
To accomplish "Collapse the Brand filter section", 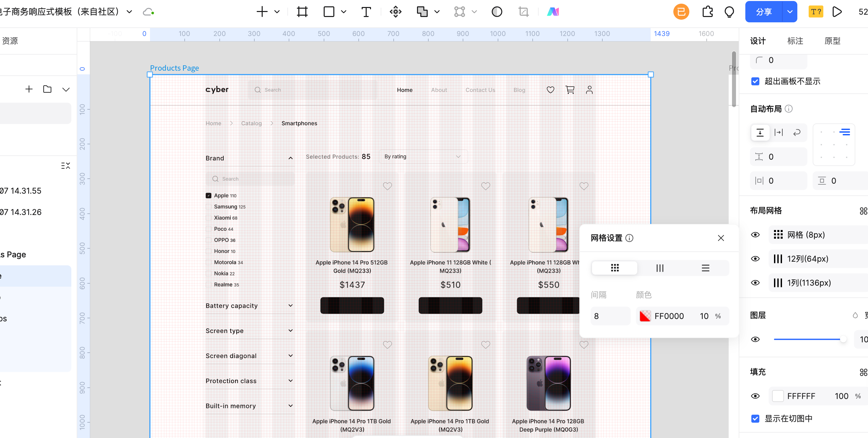I will click(x=290, y=158).
